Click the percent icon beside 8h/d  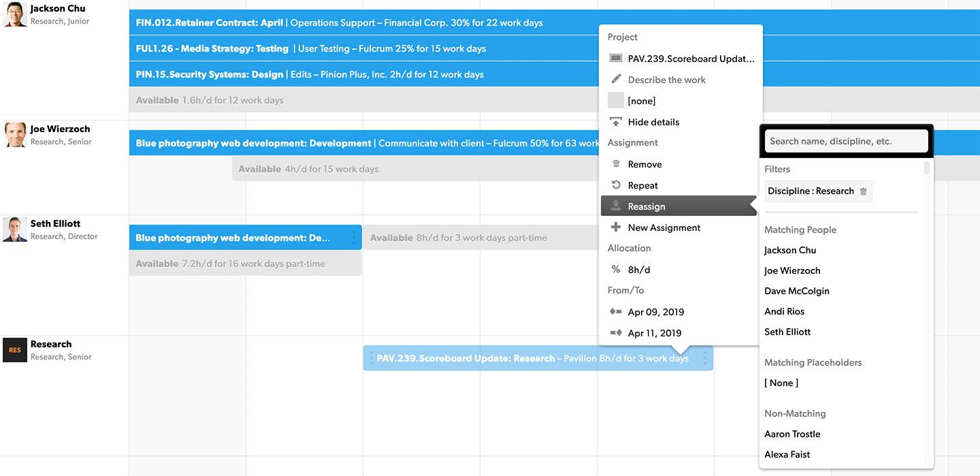tap(616, 270)
